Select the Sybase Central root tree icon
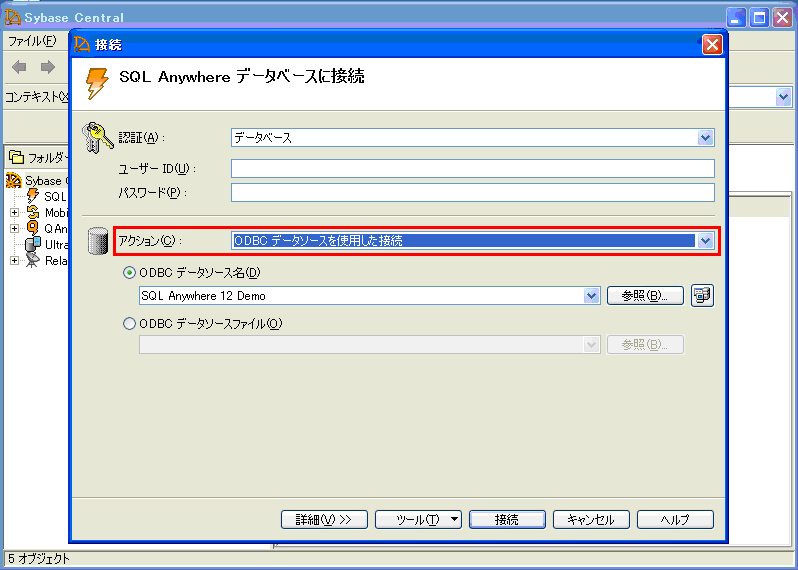 (13, 181)
